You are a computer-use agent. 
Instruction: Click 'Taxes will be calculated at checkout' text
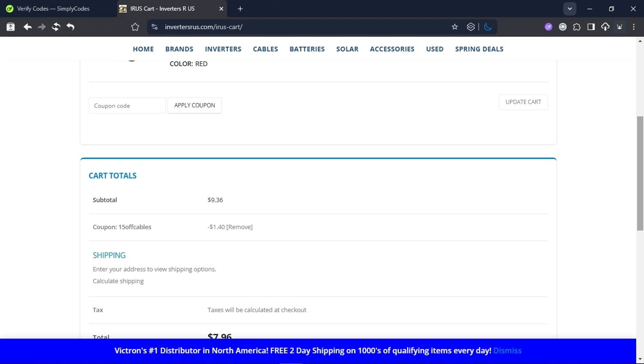(x=257, y=310)
